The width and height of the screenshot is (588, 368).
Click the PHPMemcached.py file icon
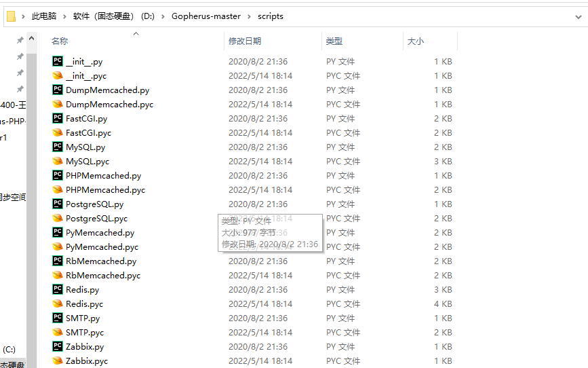pos(58,175)
